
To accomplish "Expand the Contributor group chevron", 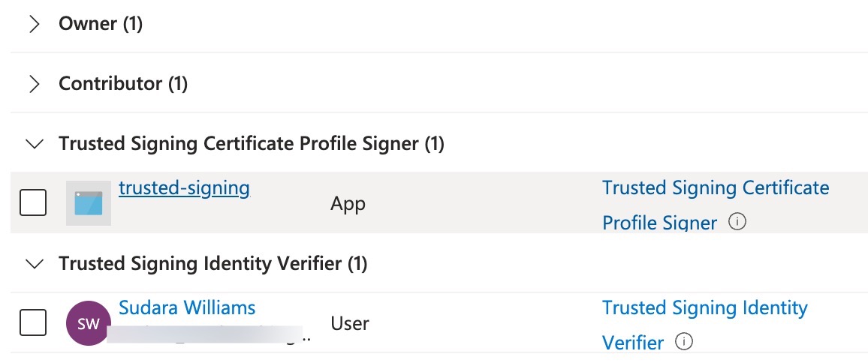I will (34, 84).
